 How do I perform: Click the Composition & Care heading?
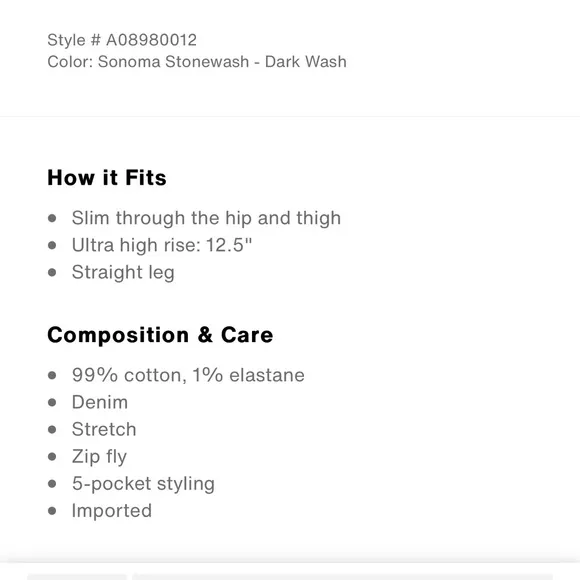click(160, 335)
